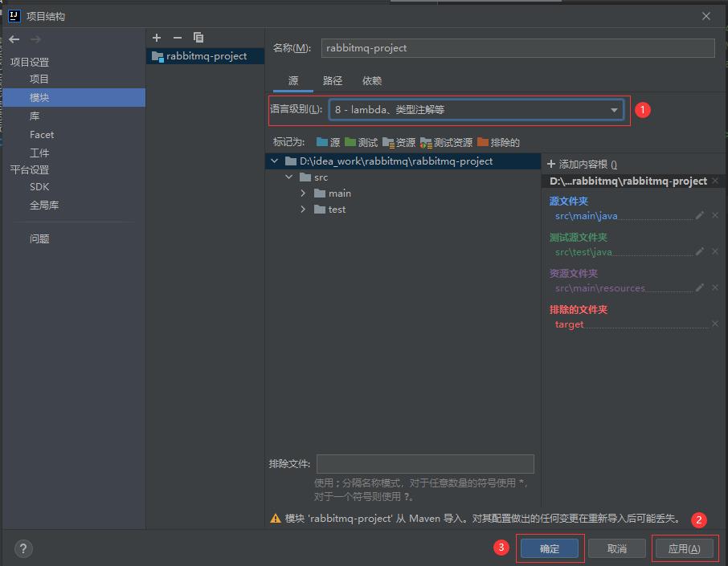
Task: Go forward with the right arrow
Action: (x=35, y=39)
